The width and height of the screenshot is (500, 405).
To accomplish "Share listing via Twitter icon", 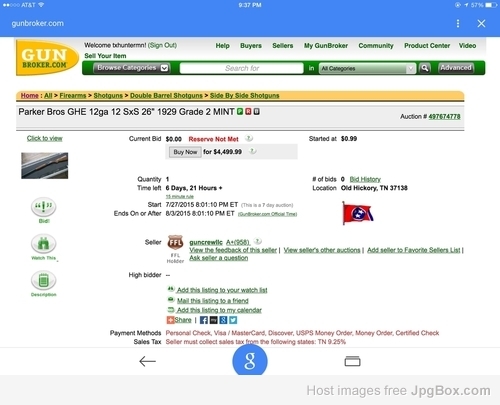I will coord(233,320).
